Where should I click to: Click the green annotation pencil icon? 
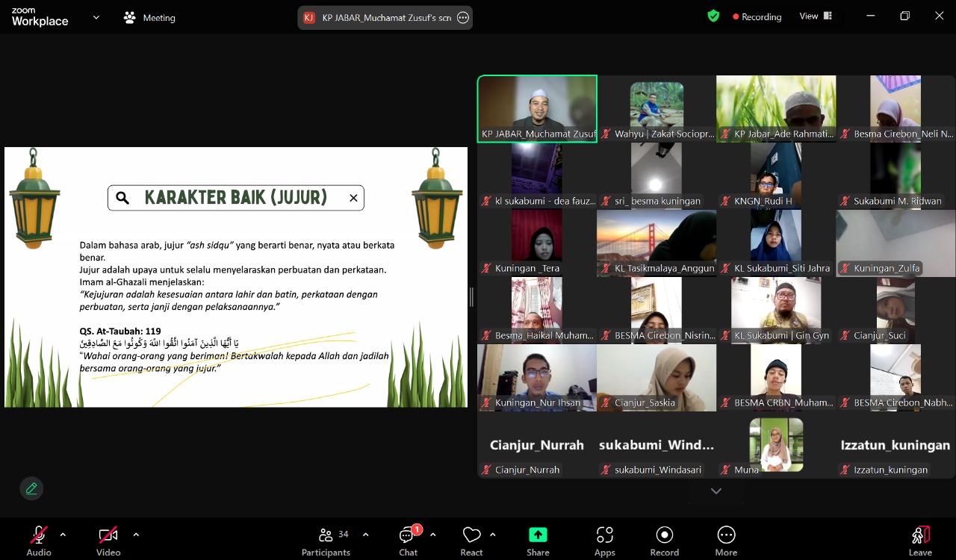tap(31, 488)
